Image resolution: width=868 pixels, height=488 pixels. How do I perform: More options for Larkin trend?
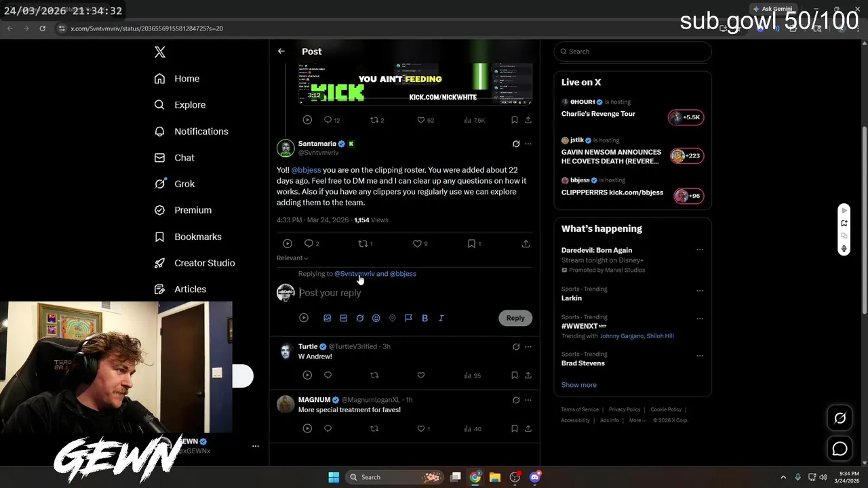point(700,291)
